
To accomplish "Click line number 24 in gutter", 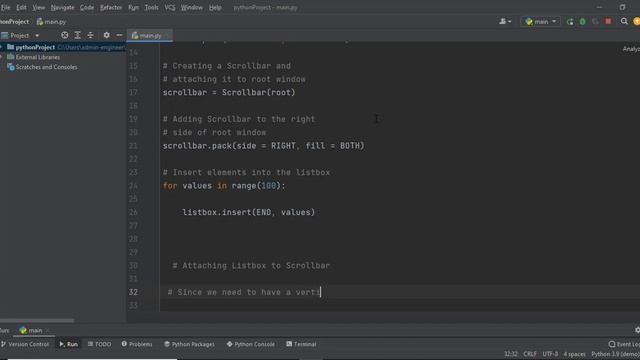I will pyautogui.click(x=133, y=186).
